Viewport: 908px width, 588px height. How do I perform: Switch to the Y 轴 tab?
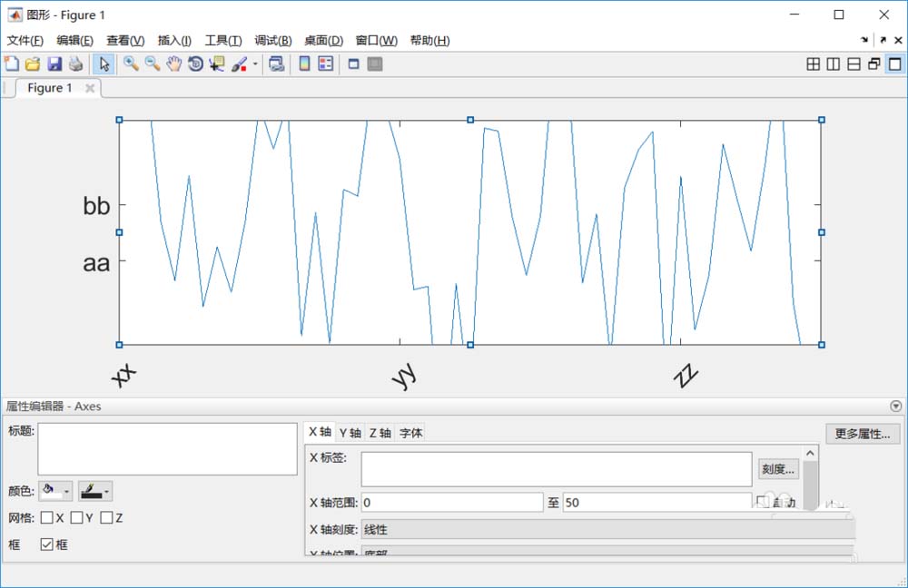[x=350, y=433]
